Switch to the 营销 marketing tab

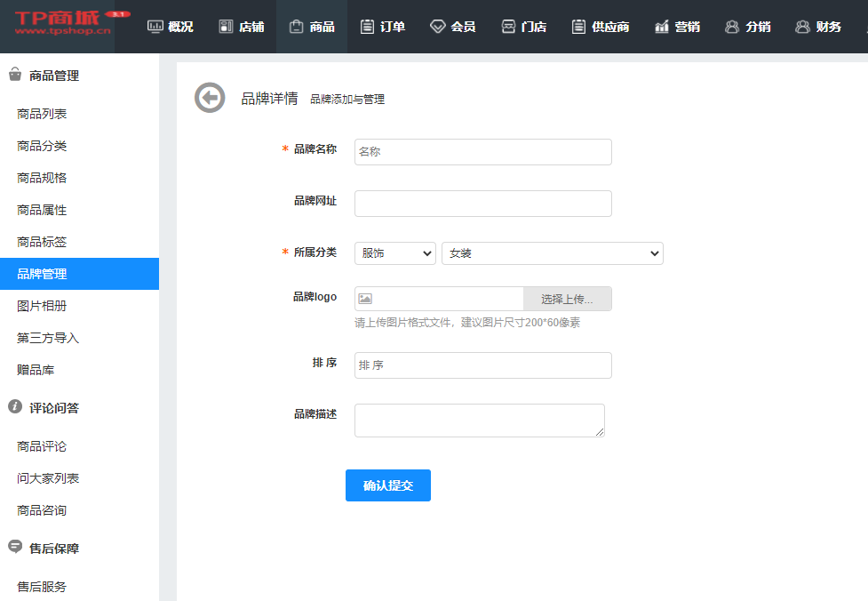tap(677, 27)
